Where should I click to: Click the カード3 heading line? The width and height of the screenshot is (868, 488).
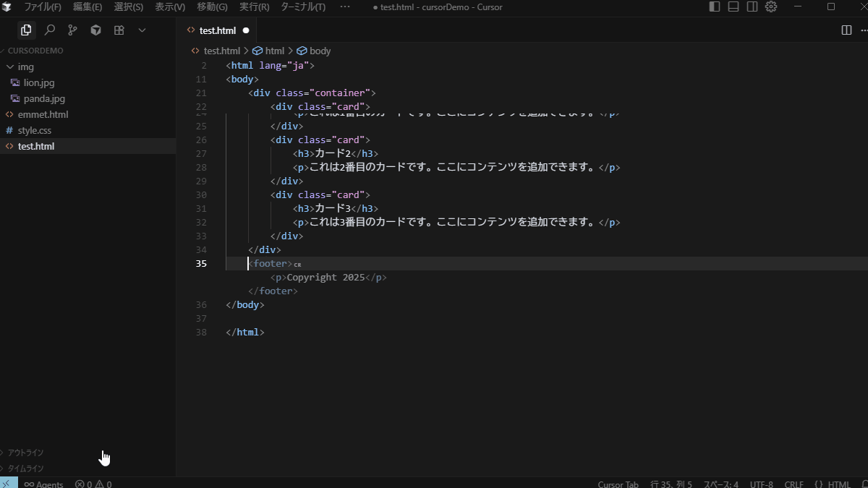(x=336, y=208)
